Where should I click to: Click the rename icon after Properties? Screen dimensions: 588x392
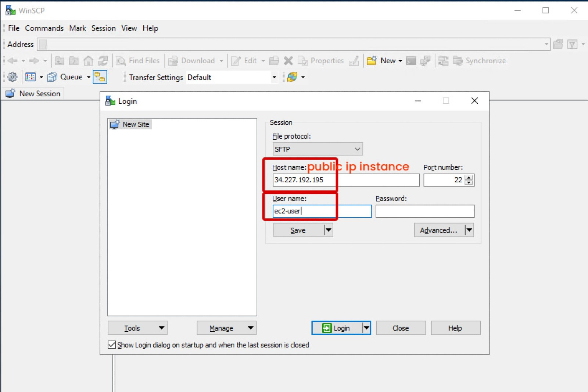click(x=354, y=61)
